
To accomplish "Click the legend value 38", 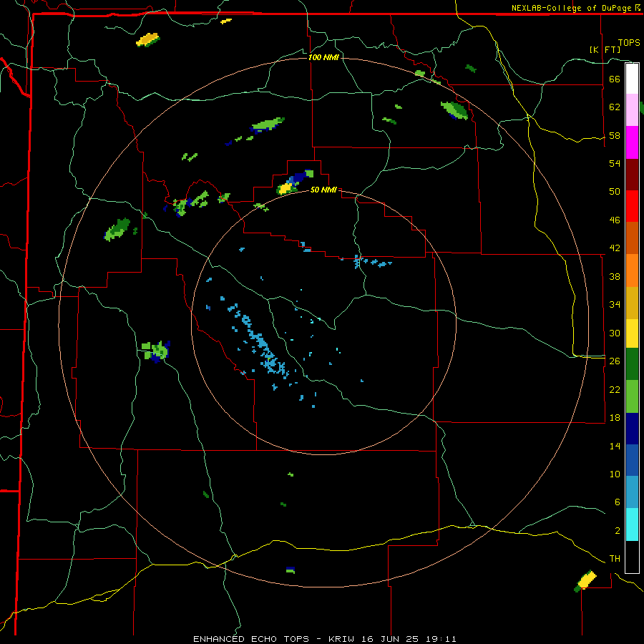I will (x=615, y=276).
